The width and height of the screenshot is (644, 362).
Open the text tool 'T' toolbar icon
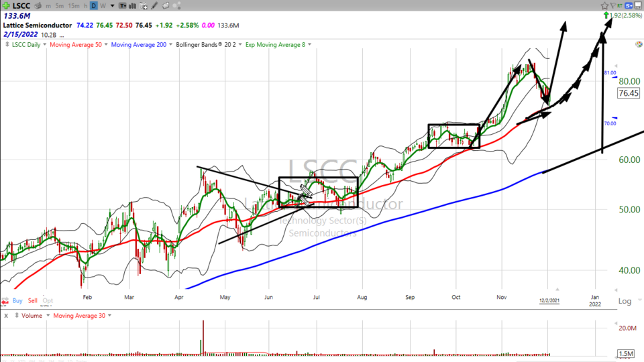click(x=122, y=6)
